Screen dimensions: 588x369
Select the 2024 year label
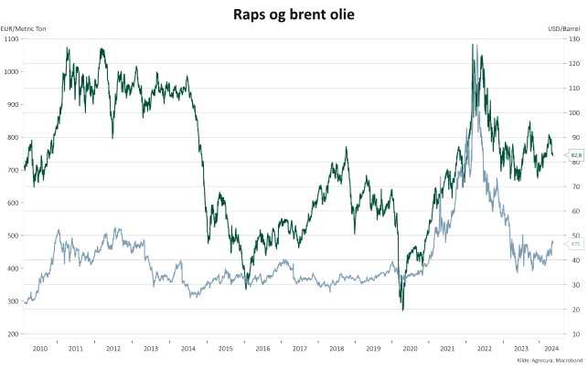coord(551,348)
